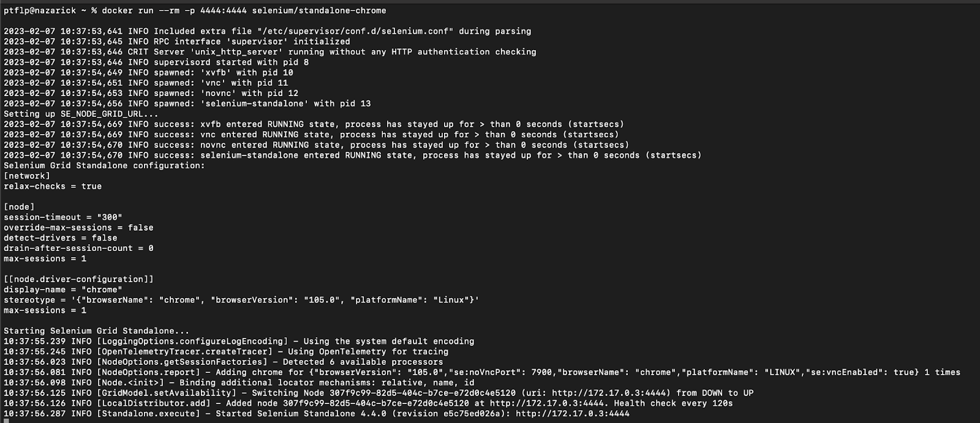This screenshot has width=980, height=423.
Task: Click the [node] section header
Action: 19,207
